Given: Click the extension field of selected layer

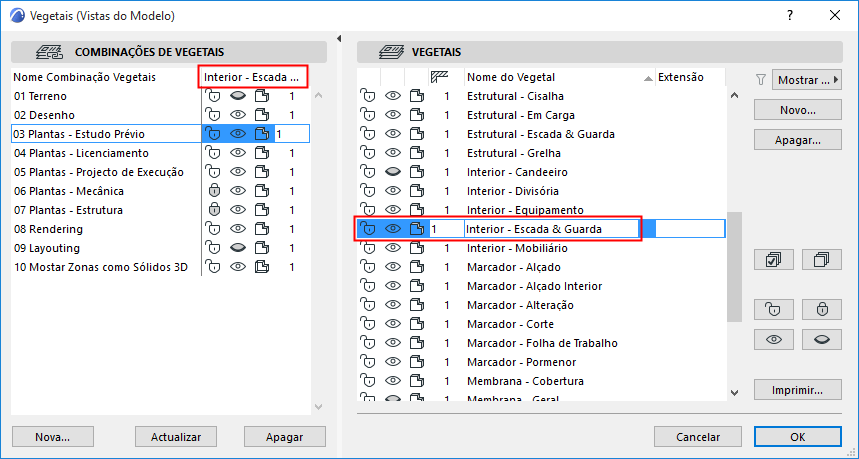Looking at the screenshot, I should point(689,229).
